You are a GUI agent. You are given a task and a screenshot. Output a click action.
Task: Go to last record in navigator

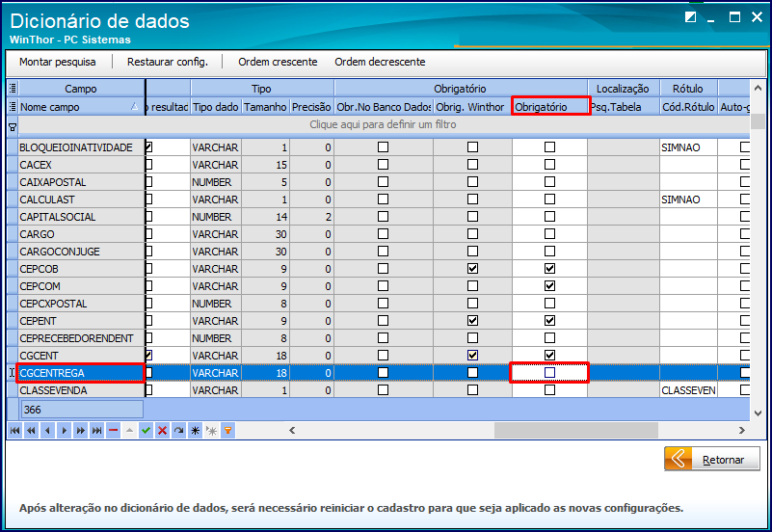[97, 431]
